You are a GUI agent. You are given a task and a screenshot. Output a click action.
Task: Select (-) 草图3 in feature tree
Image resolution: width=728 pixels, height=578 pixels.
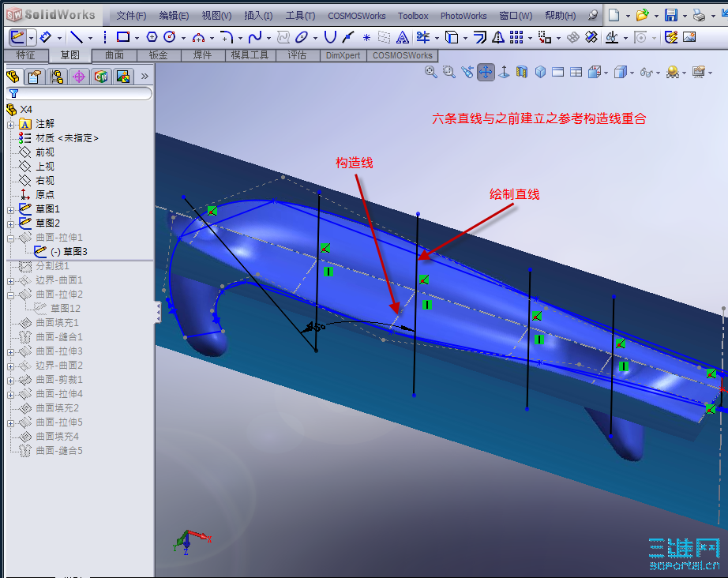coord(69,252)
